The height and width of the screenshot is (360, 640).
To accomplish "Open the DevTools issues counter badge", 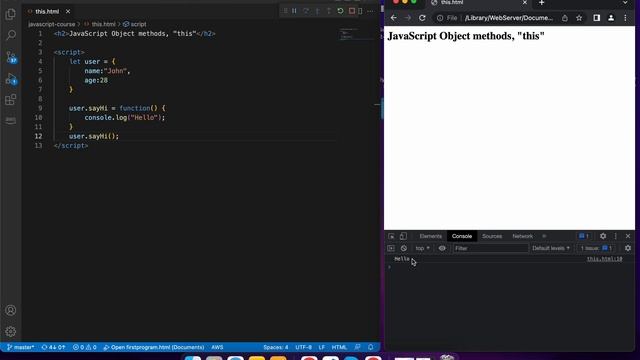I will [584, 236].
